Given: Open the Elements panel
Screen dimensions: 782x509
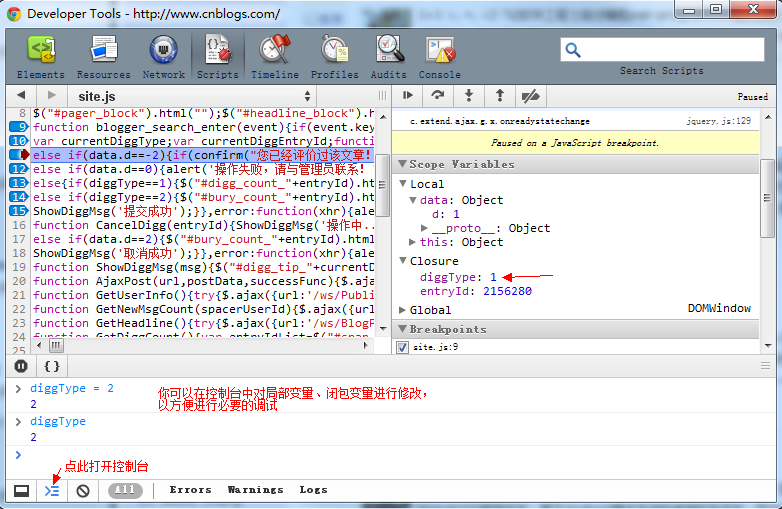Looking at the screenshot, I should point(40,57).
